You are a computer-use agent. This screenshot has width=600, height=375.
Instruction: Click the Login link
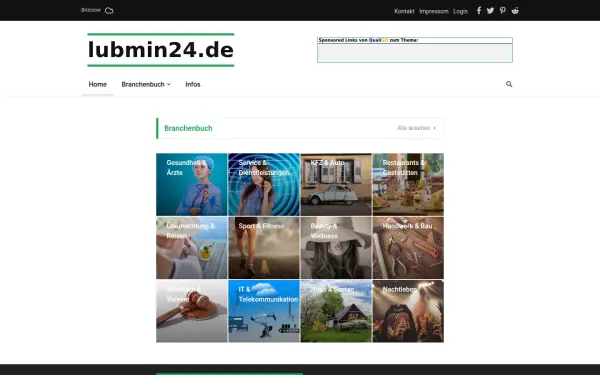tap(460, 11)
